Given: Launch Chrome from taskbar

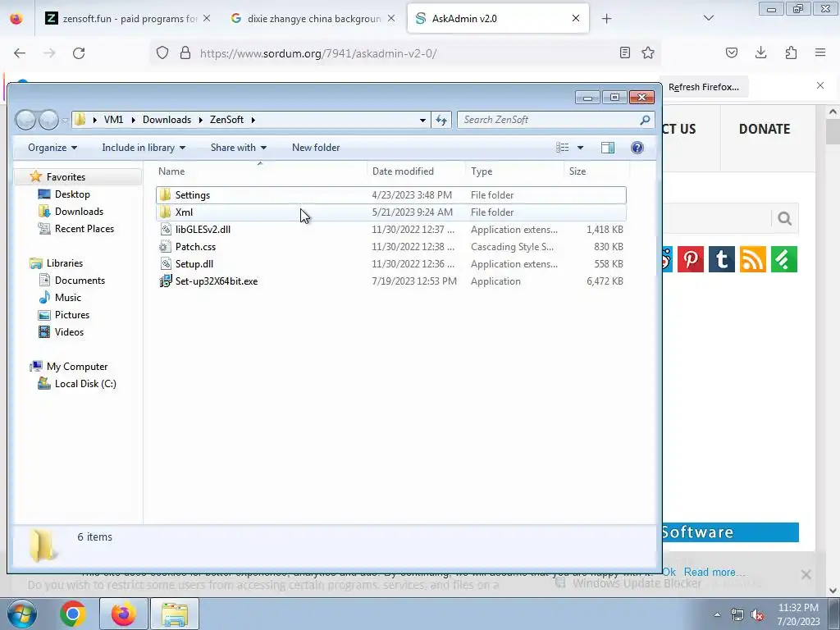Looking at the screenshot, I should (73, 614).
